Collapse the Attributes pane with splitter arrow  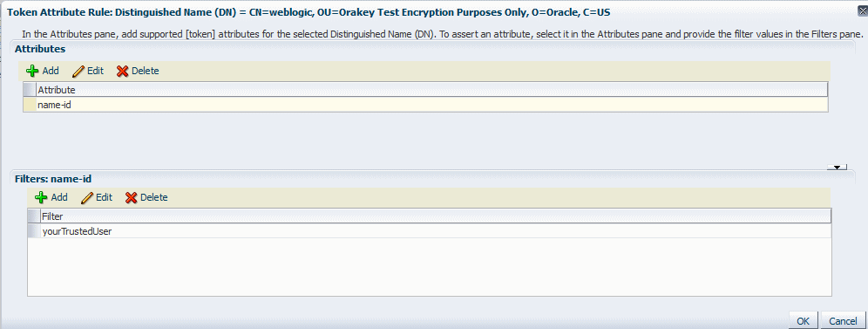(x=837, y=167)
